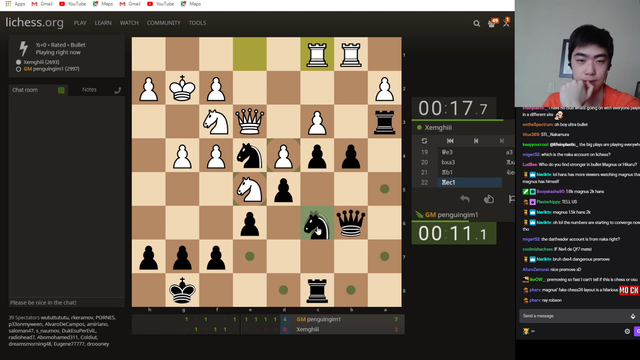Screen dimensions: 640x360
Task: Click Twitch channel points avatar icon
Action: (526, 331)
